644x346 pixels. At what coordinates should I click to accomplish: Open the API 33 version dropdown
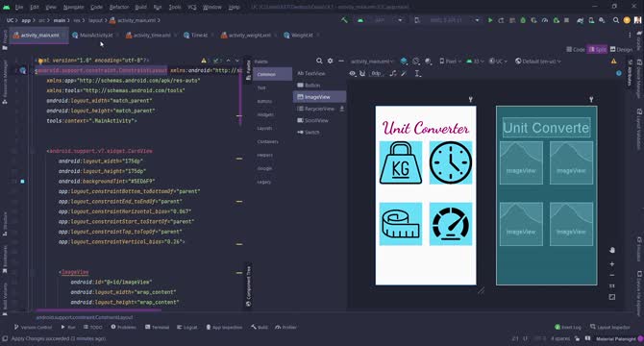[475, 62]
